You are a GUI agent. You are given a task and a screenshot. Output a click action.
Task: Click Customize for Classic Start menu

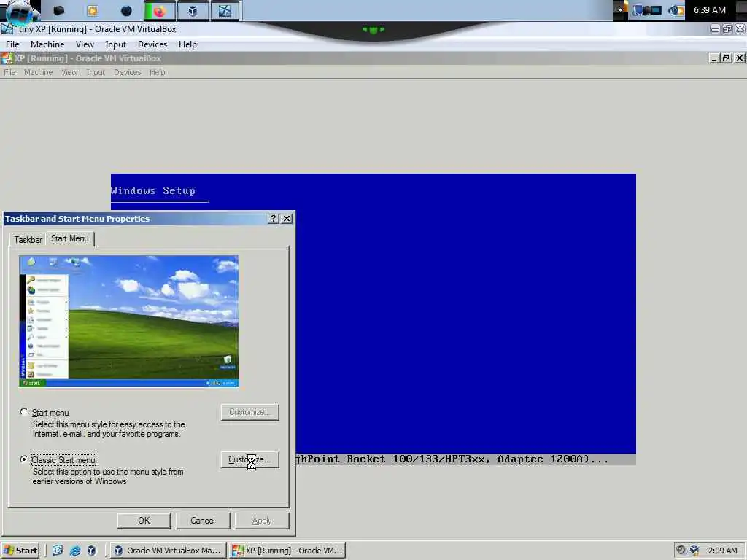tap(249, 459)
